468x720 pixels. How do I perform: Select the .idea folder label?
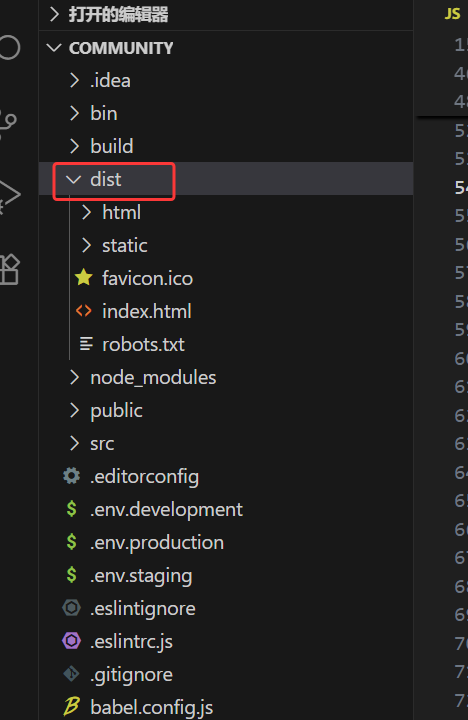[x=110, y=81]
